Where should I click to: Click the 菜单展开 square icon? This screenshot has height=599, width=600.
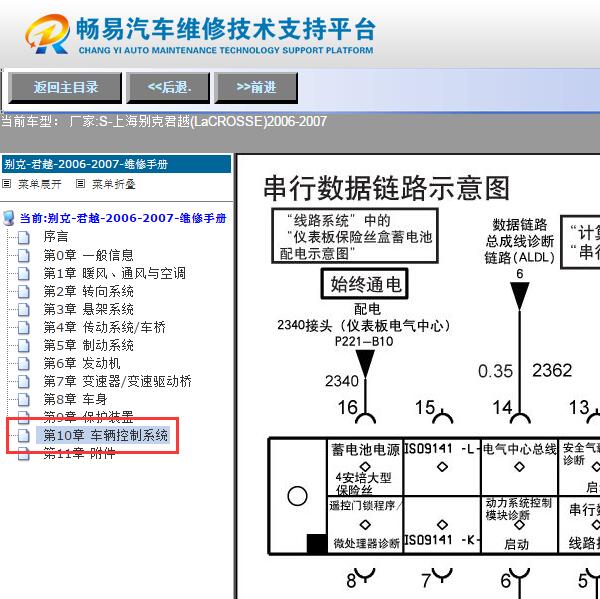7,184
